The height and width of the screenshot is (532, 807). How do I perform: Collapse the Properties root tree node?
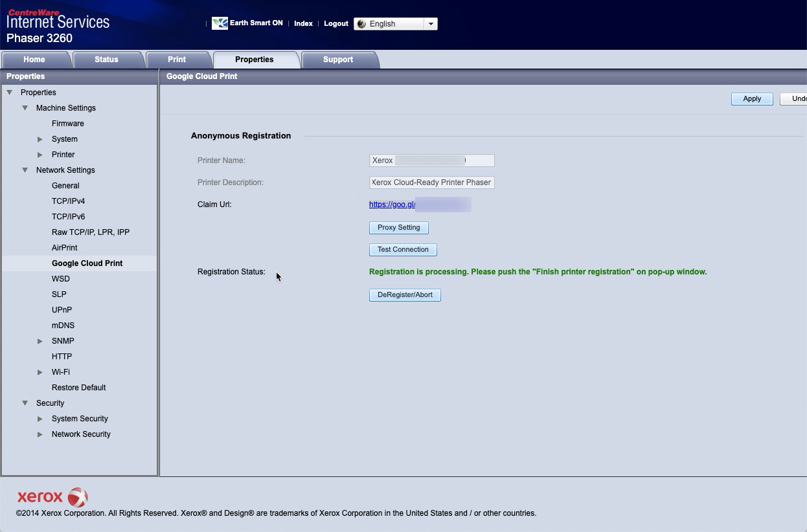coord(10,93)
